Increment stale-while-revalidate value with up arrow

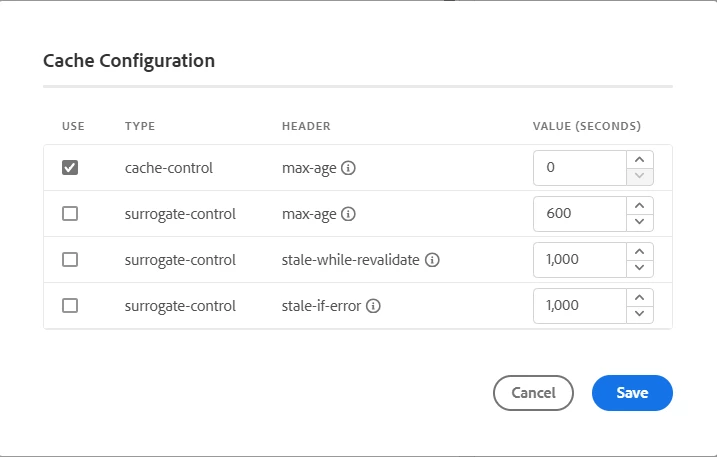(x=640, y=250)
